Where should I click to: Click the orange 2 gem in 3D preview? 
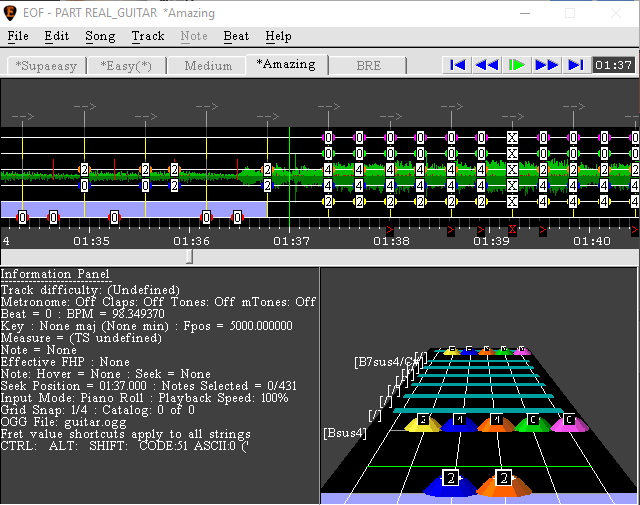pyautogui.click(x=504, y=484)
